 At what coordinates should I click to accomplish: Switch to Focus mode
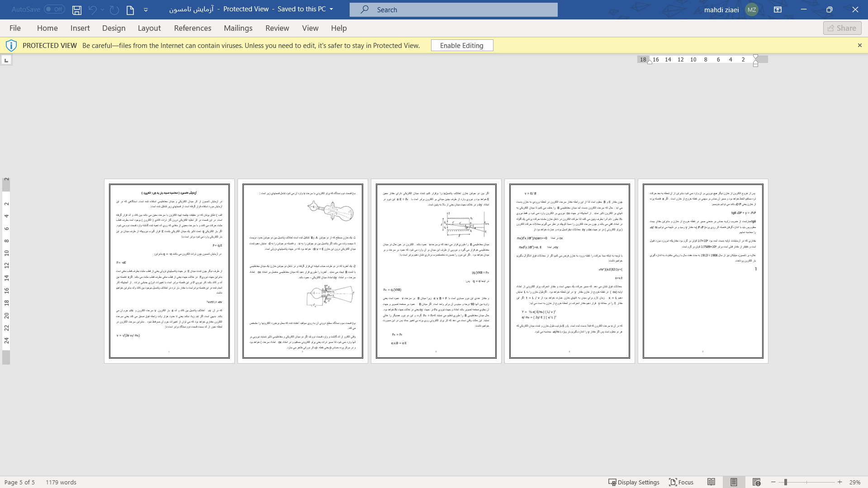[681, 482]
